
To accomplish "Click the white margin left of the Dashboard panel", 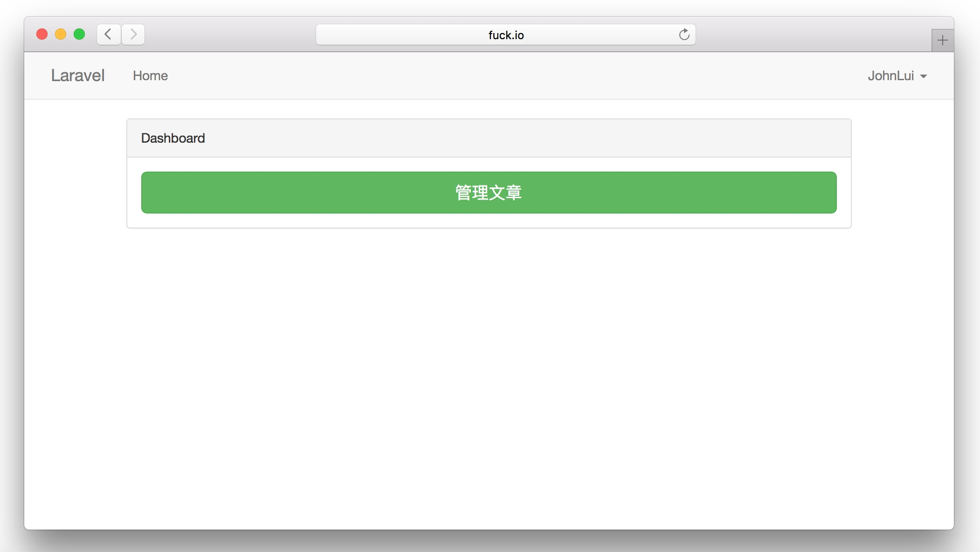I will (75, 173).
